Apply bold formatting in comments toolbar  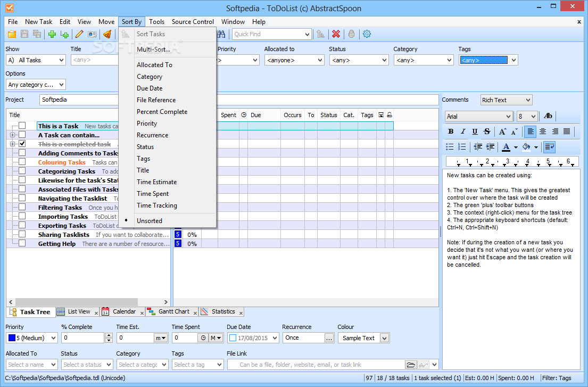(451, 131)
